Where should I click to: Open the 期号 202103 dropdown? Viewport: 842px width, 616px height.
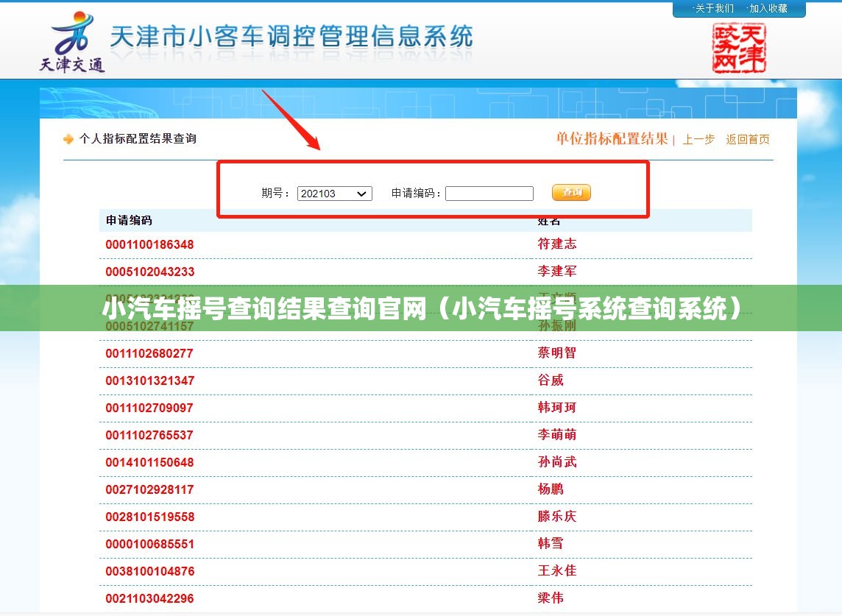(x=334, y=194)
